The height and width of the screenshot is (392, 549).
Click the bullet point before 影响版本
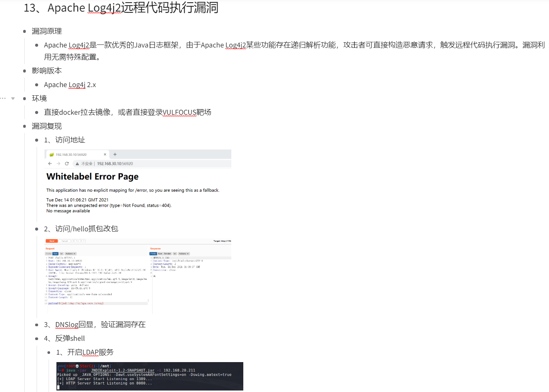(25, 71)
